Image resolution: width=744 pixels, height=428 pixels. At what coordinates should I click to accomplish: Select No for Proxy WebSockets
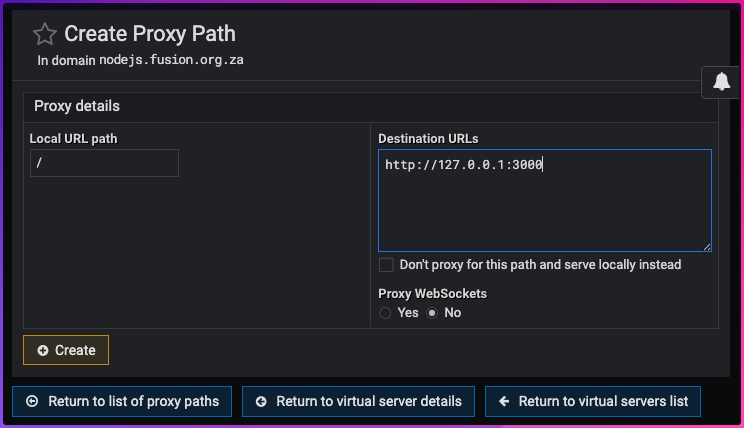432,313
